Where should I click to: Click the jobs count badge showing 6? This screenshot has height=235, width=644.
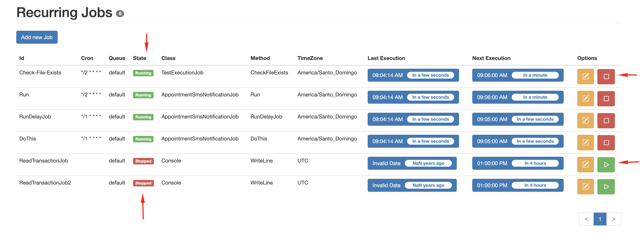coord(120,14)
